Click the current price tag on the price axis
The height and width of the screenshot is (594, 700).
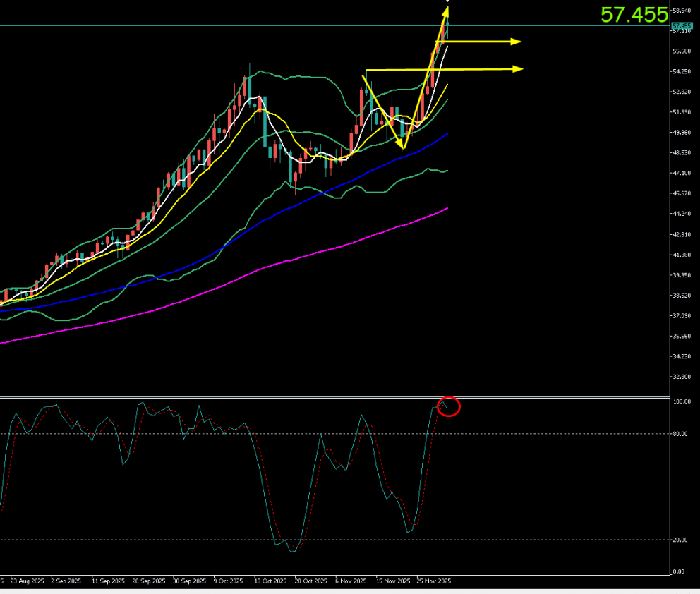(x=681, y=25)
